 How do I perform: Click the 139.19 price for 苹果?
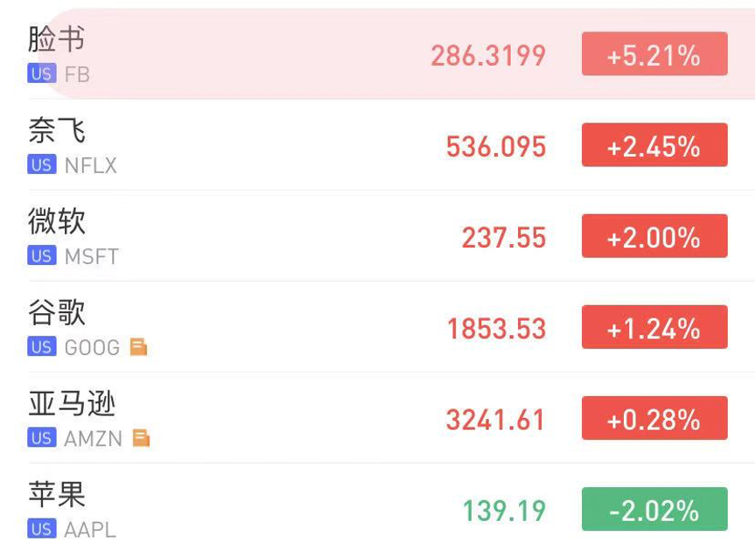[504, 511]
